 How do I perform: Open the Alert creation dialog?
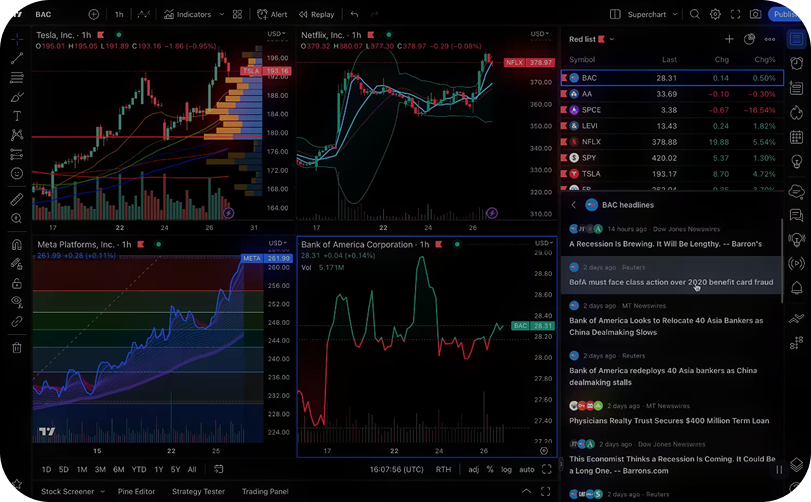(x=272, y=14)
